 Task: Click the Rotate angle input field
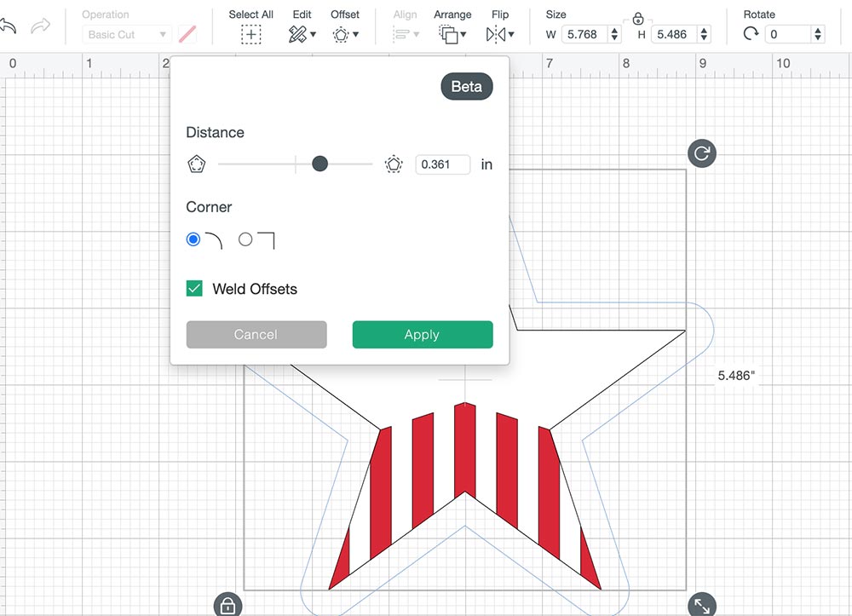click(788, 34)
